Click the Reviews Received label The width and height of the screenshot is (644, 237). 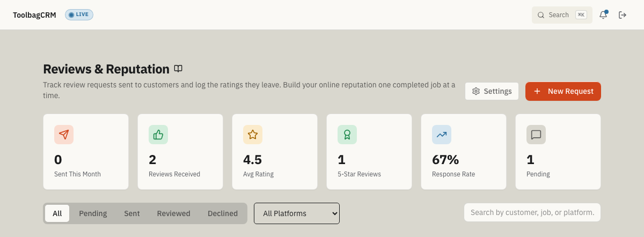[x=174, y=174]
